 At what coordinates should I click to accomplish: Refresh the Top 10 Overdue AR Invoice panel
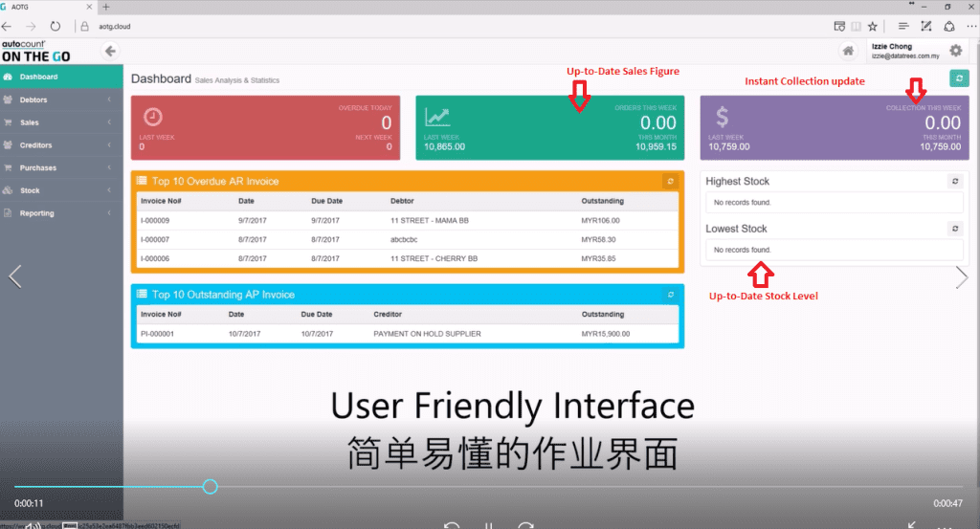(670, 181)
